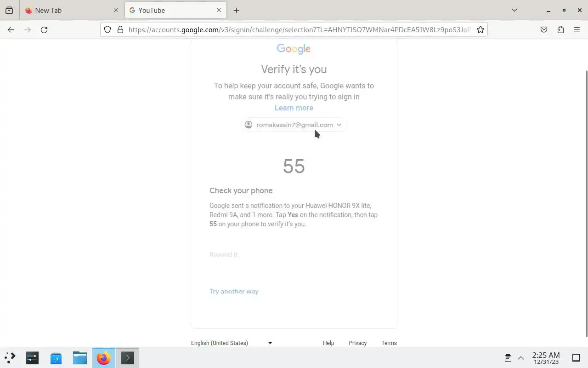
Task: Open Firefox application hamburger menu
Action: click(577, 29)
